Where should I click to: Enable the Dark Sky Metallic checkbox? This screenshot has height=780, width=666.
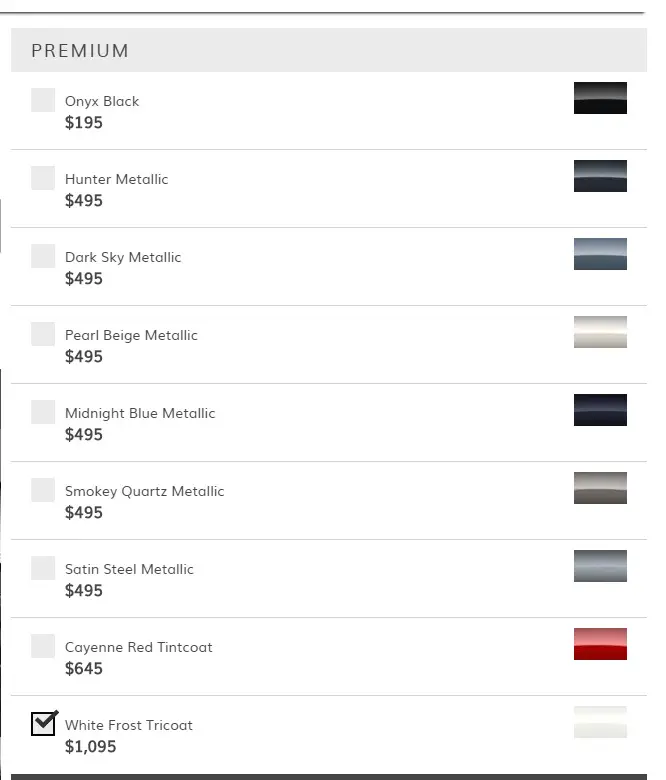tap(43, 256)
